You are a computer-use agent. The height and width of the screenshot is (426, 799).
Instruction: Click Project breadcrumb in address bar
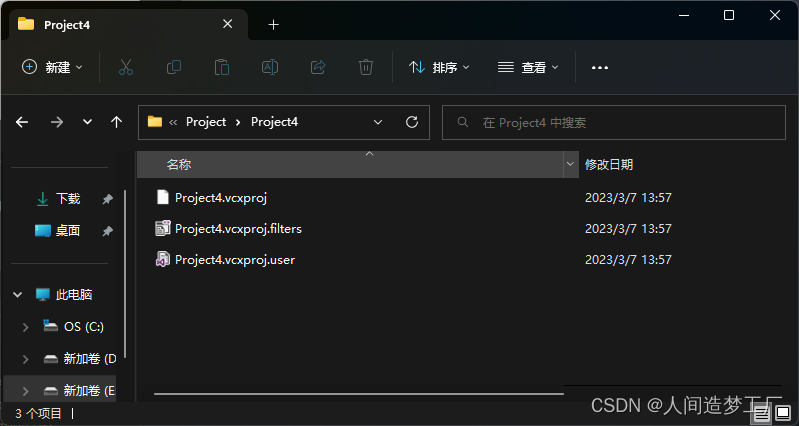[206, 122]
